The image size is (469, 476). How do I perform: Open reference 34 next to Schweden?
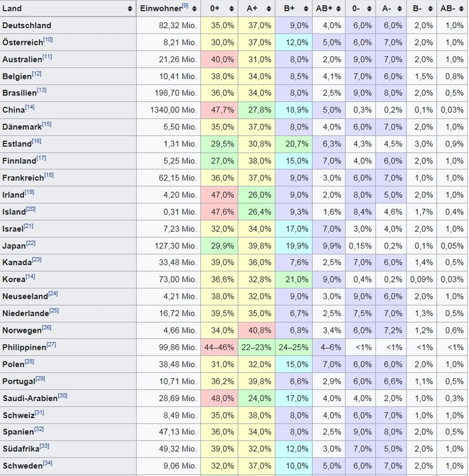click(48, 463)
